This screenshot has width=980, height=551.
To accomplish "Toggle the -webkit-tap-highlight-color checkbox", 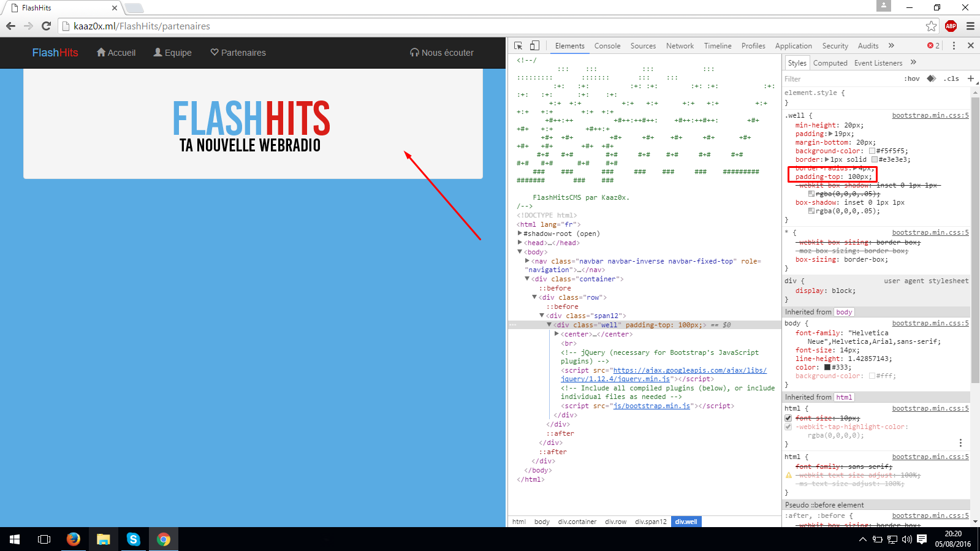I will click(x=788, y=427).
